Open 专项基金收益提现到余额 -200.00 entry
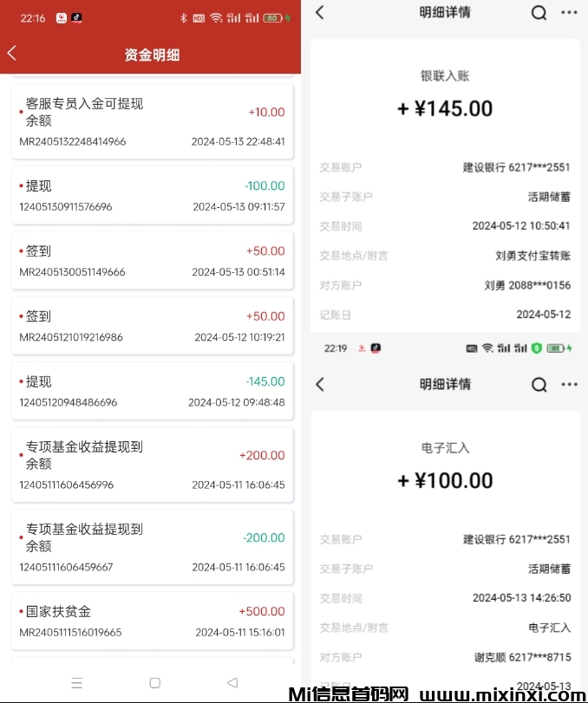The height and width of the screenshot is (703, 588). (152, 546)
